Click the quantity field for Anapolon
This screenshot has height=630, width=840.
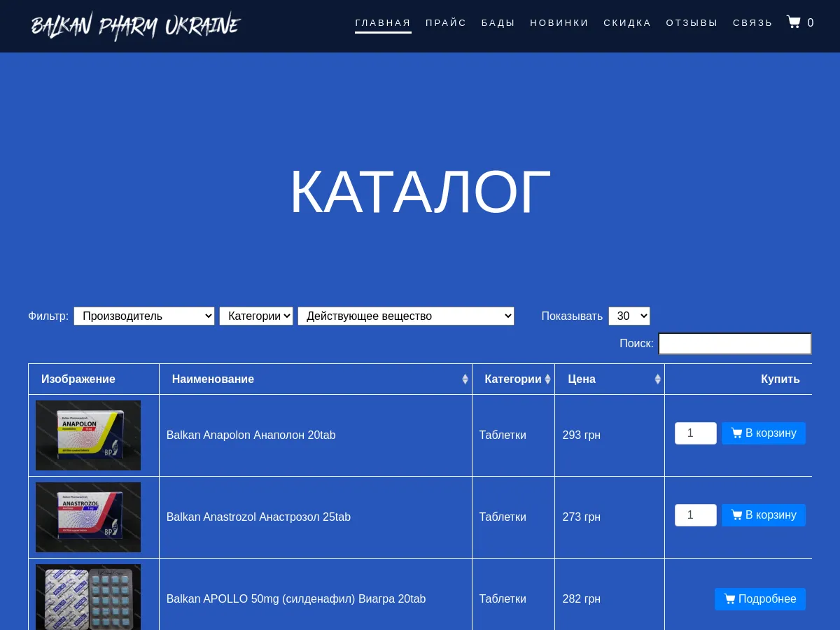point(695,433)
